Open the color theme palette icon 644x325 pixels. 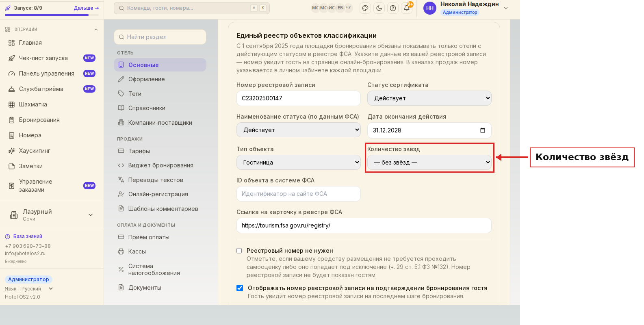(365, 8)
